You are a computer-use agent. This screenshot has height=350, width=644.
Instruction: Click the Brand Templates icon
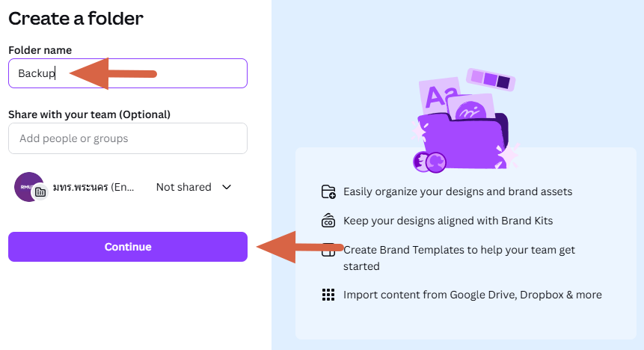click(328, 251)
